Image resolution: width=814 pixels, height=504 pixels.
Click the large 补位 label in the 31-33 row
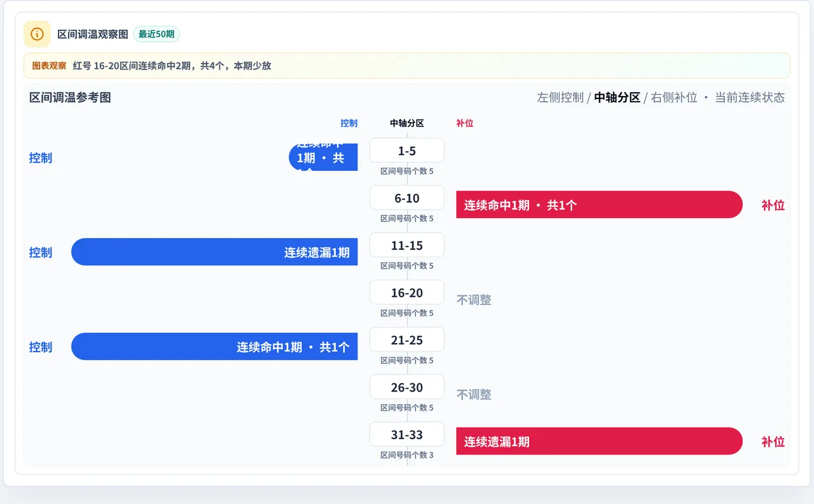pos(773,442)
